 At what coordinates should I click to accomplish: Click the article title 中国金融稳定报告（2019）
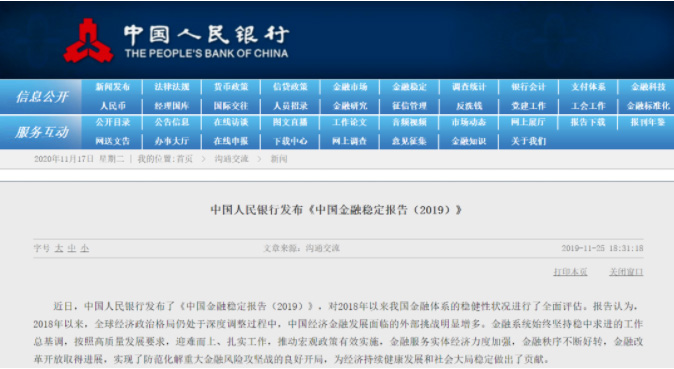click(x=336, y=210)
